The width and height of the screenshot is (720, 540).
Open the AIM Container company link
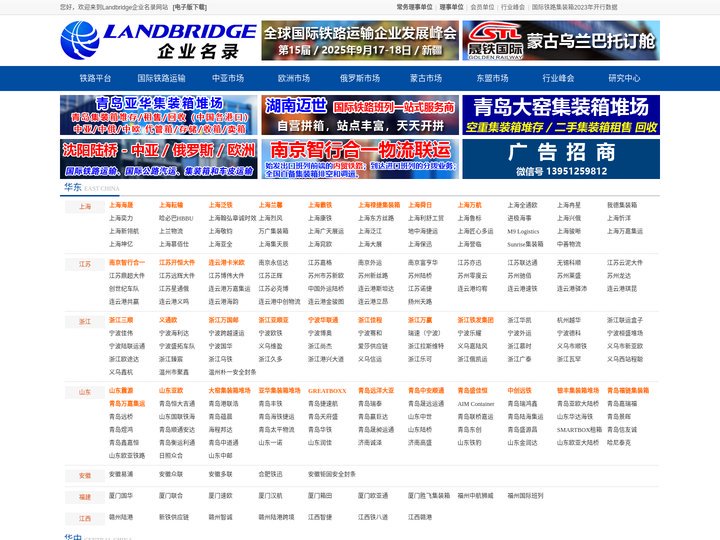click(x=476, y=404)
